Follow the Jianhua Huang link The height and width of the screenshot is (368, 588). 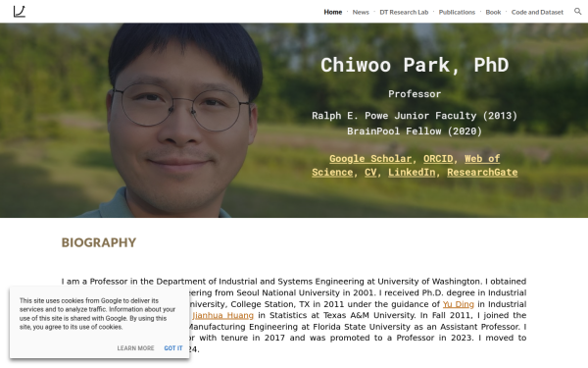pos(223,315)
